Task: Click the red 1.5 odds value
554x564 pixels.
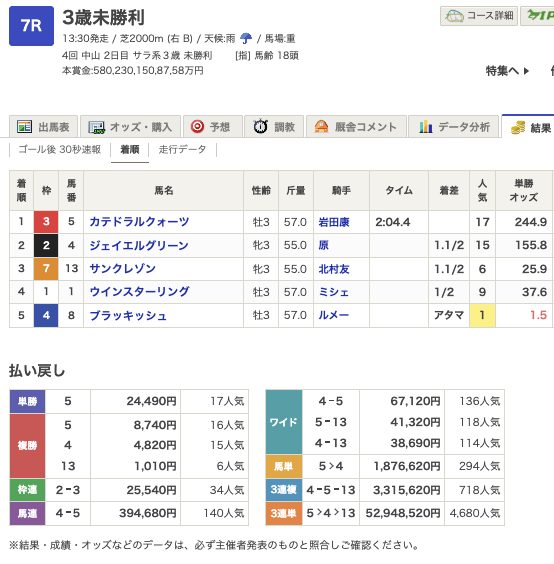Action: (x=538, y=315)
